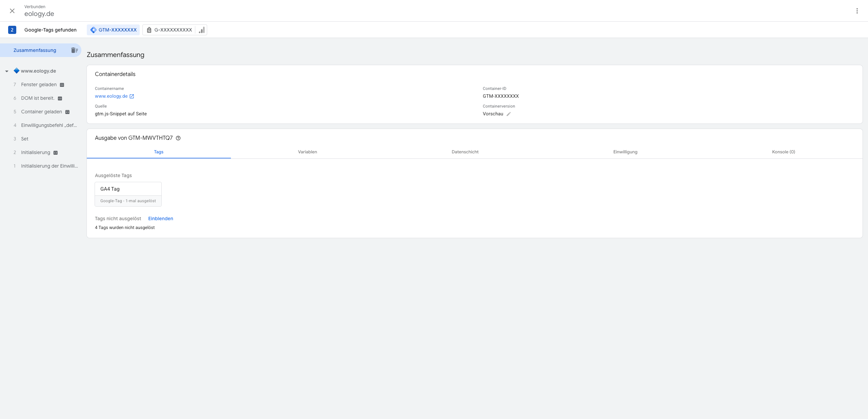Click the code icon beside Initialisierung event
This screenshot has height=419, width=868.
[x=56, y=153]
